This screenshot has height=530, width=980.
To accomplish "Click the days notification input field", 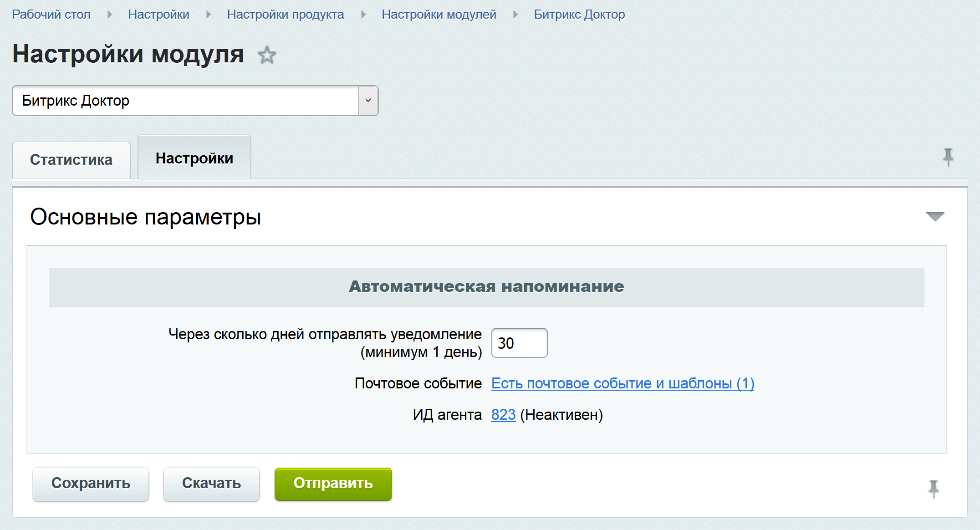I will click(x=519, y=343).
